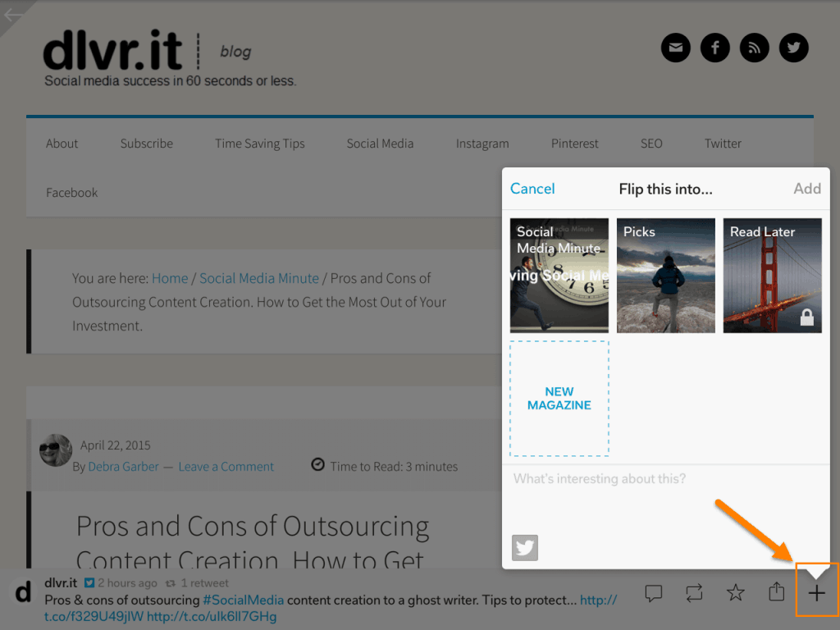Click 'Time to Read: 3 minutes' text
The height and width of the screenshot is (630, 840).
[394, 467]
